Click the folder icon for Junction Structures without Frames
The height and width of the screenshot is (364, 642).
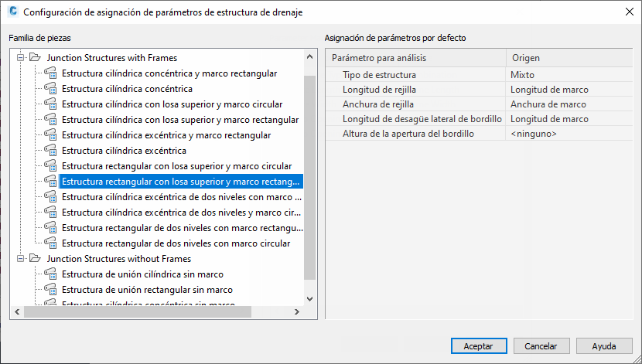pos(35,259)
